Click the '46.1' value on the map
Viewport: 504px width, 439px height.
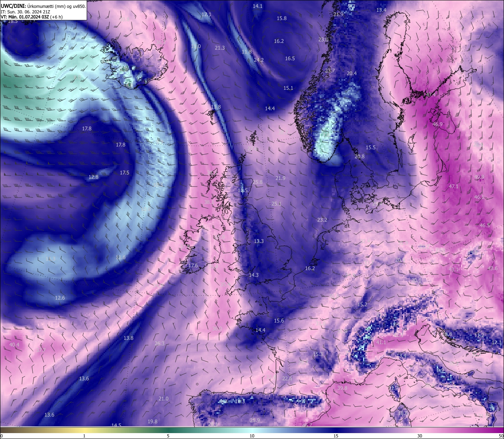click(479, 197)
